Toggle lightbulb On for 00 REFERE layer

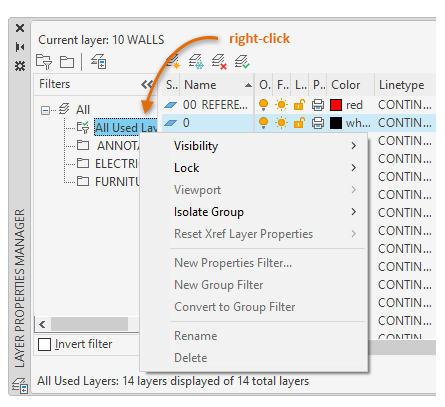click(x=263, y=105)
